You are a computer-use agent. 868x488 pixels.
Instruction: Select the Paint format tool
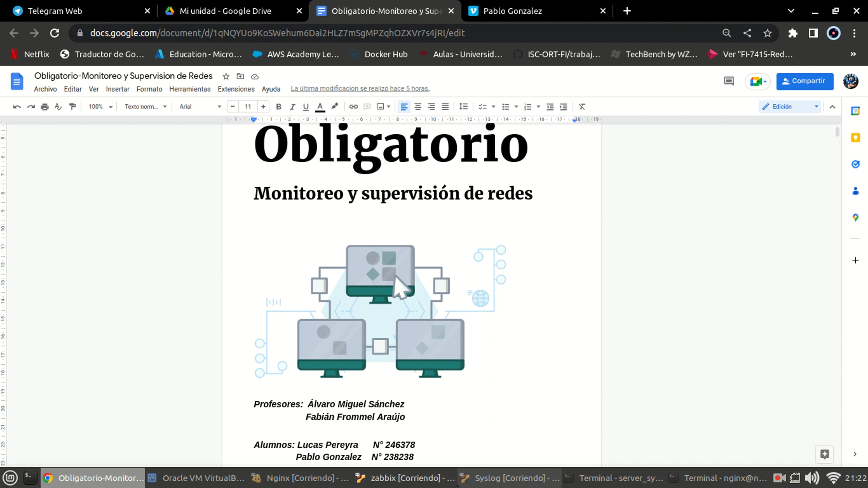pos(72,107)
